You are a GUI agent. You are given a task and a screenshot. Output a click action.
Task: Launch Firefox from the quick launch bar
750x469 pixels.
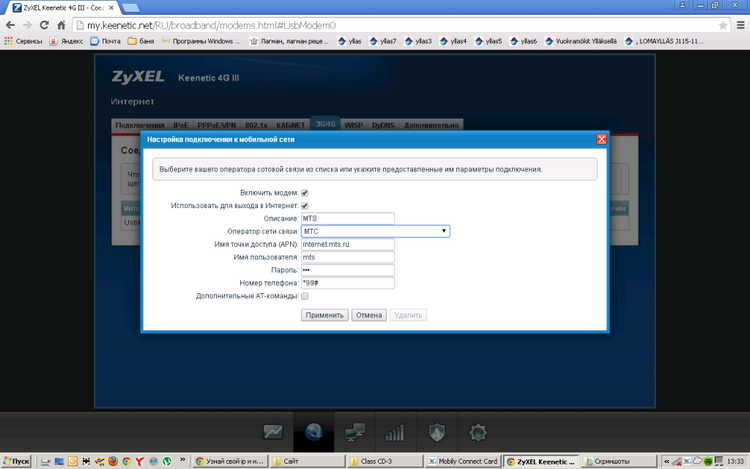pyautogui.click(x=113, y=461)
